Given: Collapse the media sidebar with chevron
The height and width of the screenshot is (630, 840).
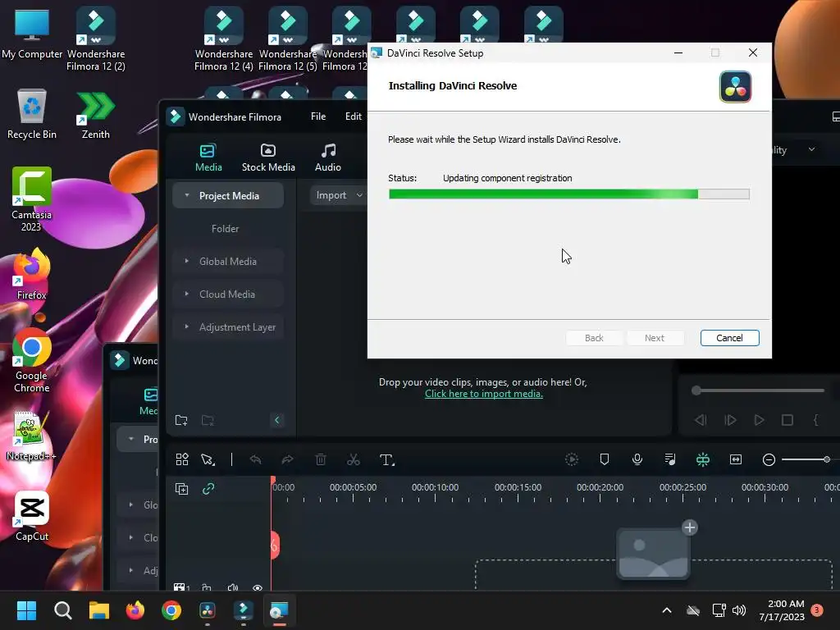Looking at the screenshot, I should (x=277, y=420).
